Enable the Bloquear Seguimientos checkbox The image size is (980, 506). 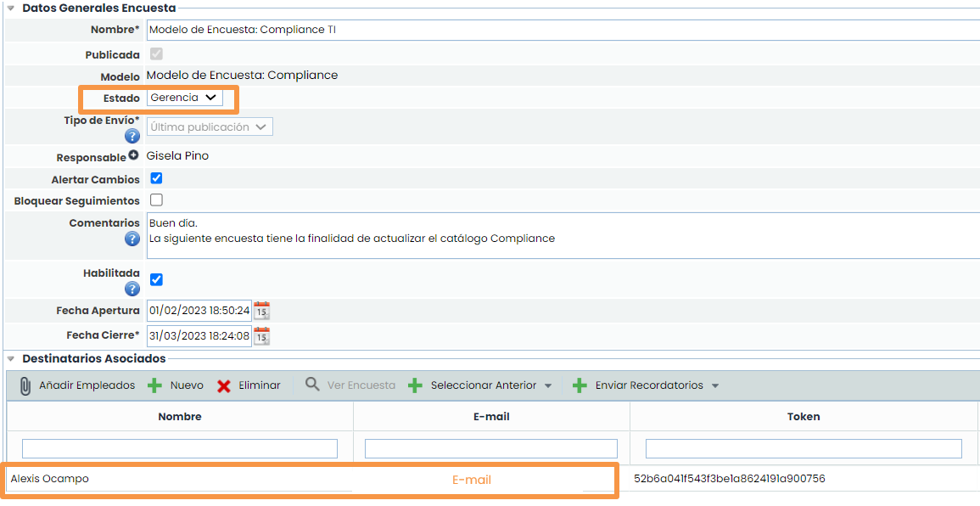pos(156,200)
